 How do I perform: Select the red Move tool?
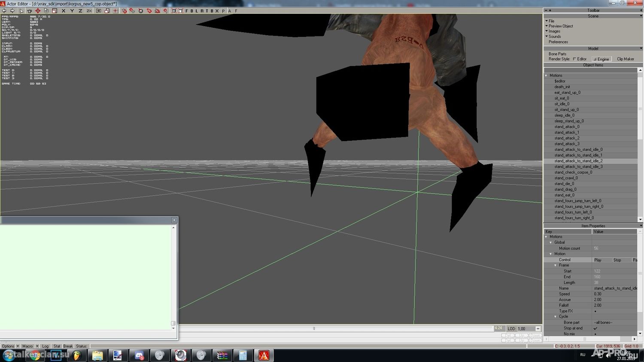38,11
